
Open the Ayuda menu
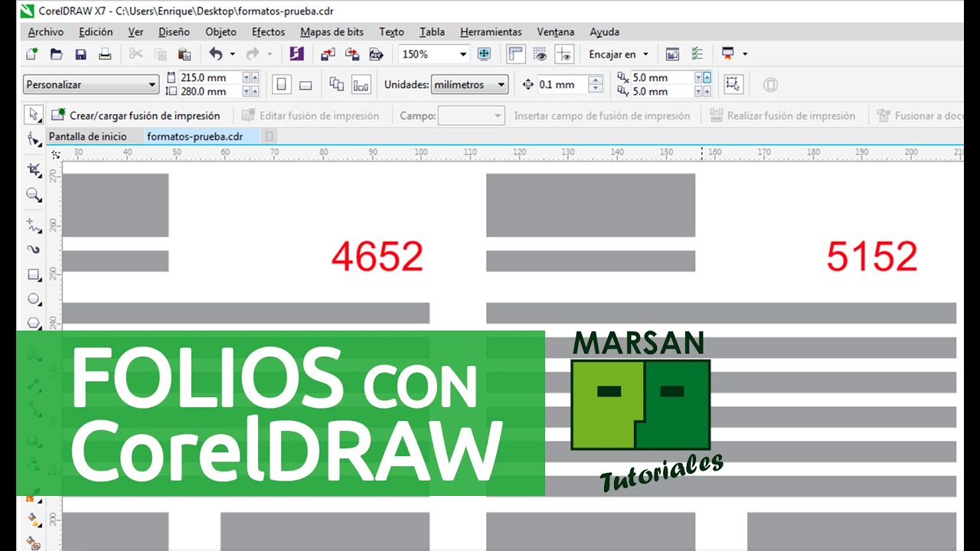tap(605, 32)
